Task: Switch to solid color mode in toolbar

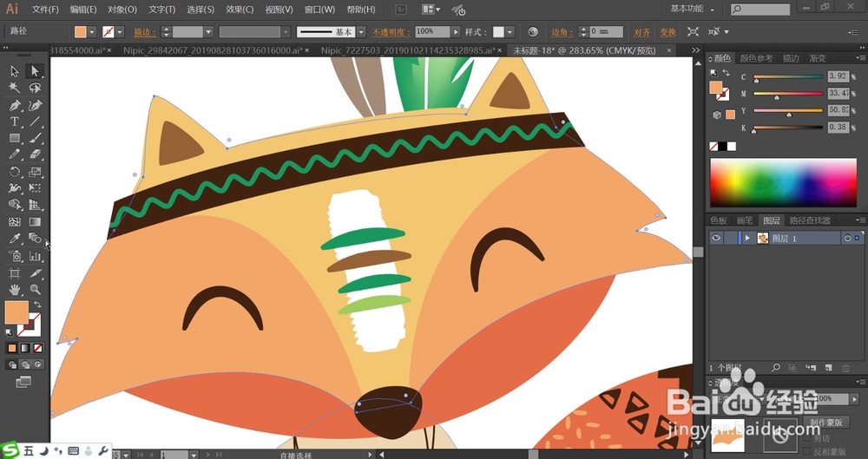Action: click(x=12, y=348)
